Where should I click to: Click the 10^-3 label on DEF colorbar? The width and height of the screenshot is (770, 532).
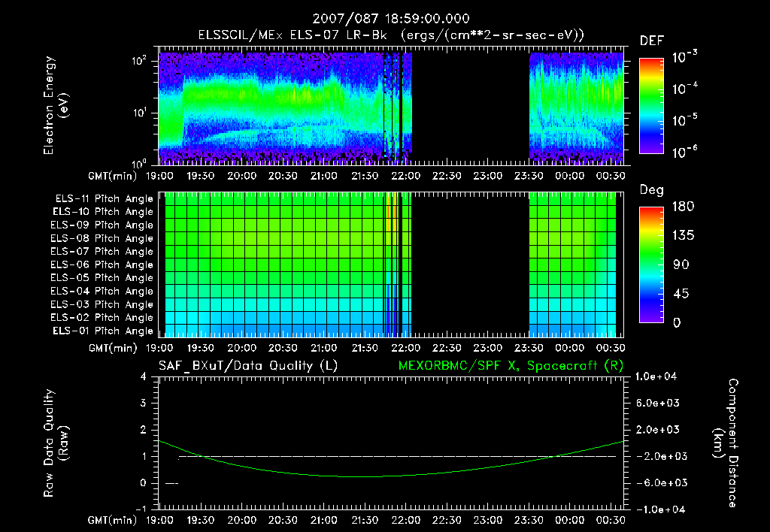(684, 57)
